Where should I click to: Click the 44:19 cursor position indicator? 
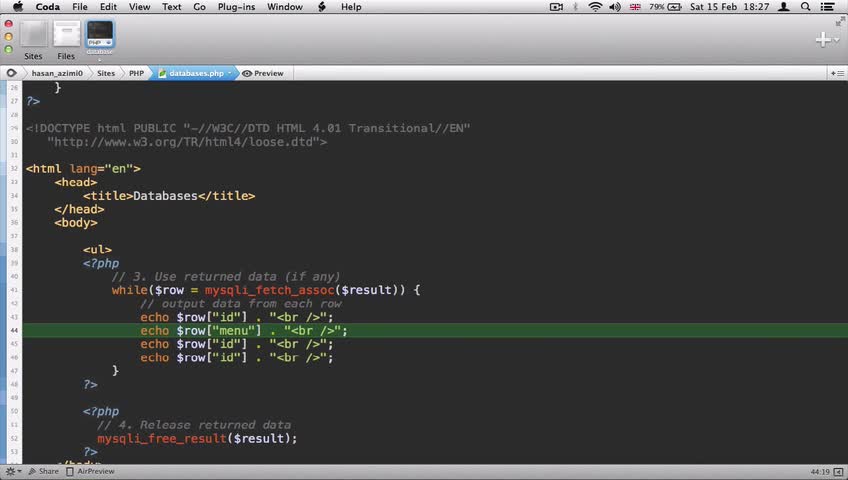[x=820, y=472]
